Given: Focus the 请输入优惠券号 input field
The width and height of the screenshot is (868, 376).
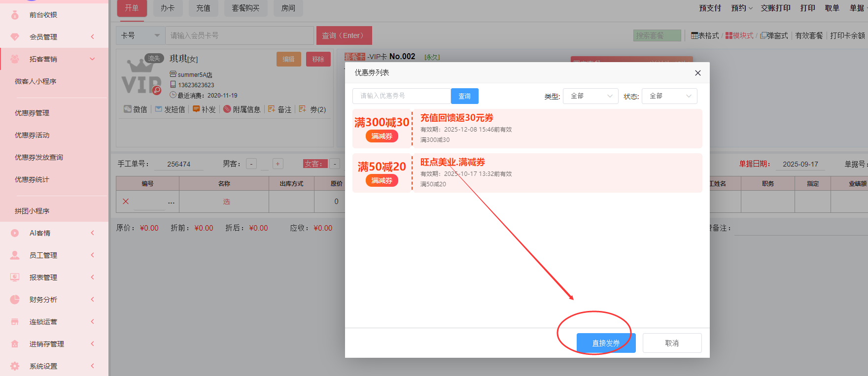Looking at the screenshot, I should tap(401, 96).
